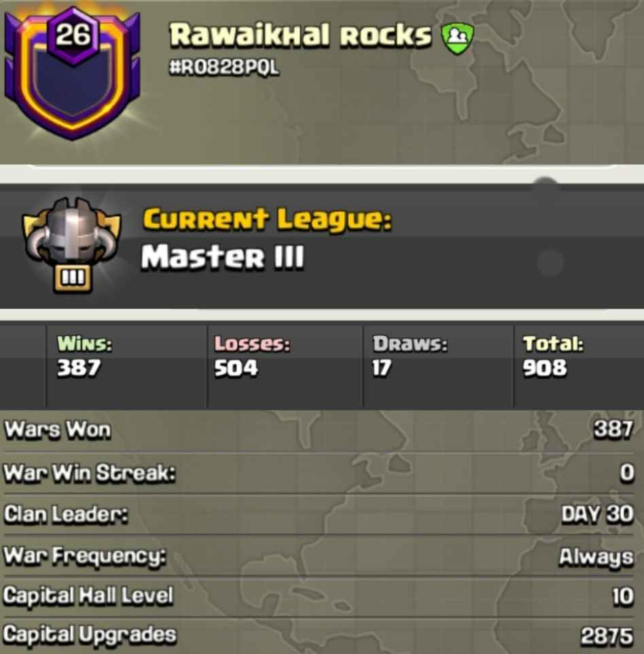Click the Wars Won 387 value
The width and height of the screenshot is (644, 654).
[x=613, y=430]
